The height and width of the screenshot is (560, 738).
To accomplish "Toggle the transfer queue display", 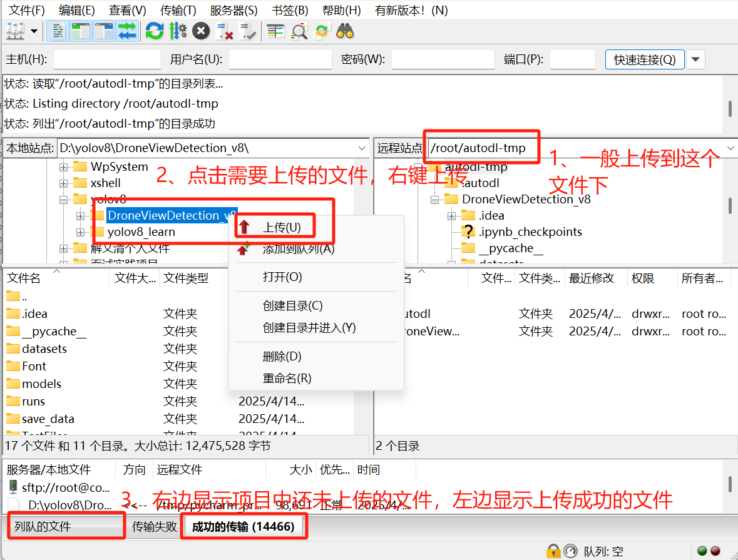I will click(127, 31).
